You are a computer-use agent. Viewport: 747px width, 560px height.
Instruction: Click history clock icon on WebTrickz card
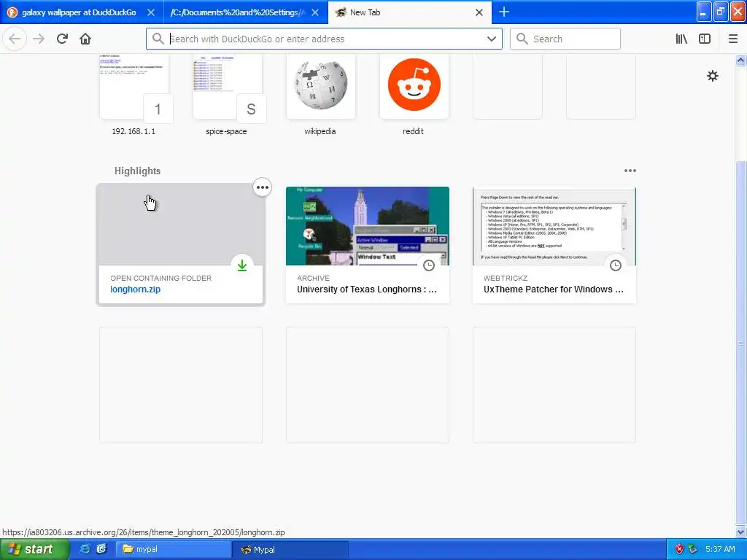616,265
